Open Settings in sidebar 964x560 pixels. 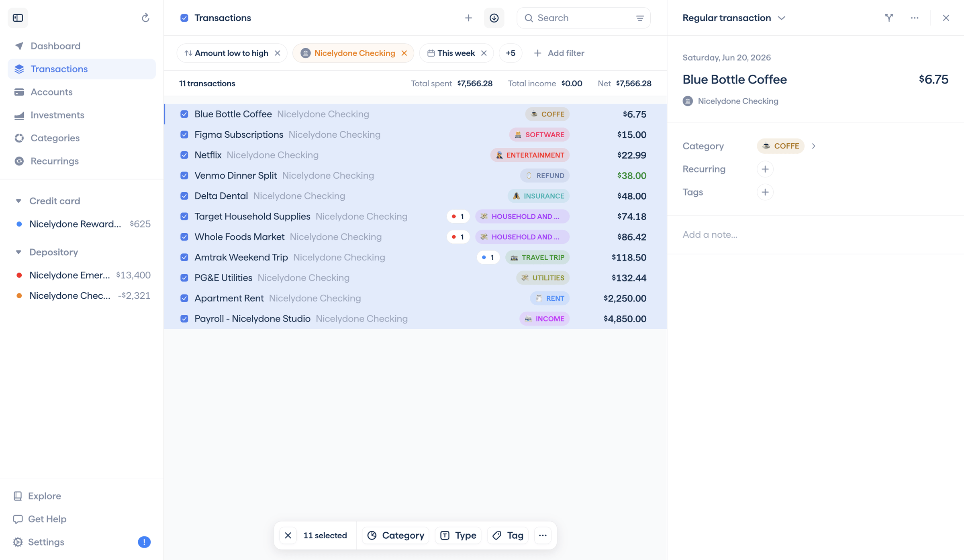coord(39,542)
